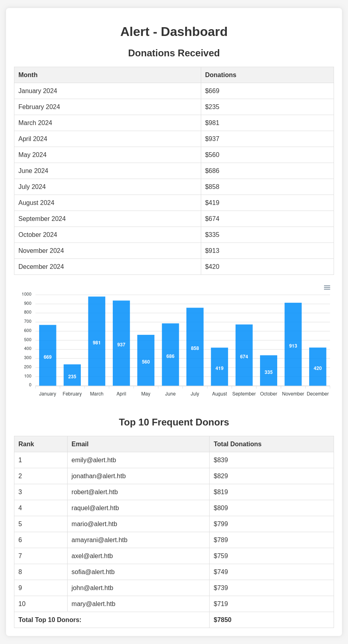Screen dimensions: 348x644
Task: Click the amayrani@alert.htb email entry
Action: (99, 540)
